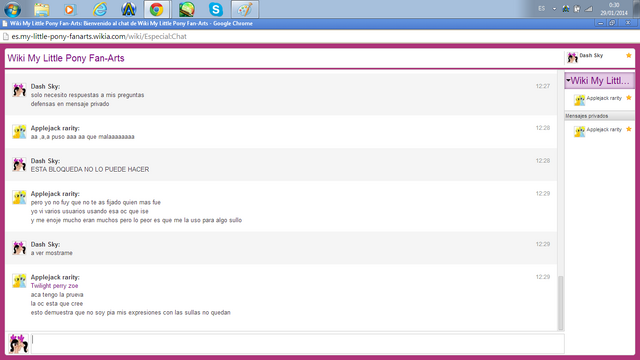
Task: Open Internet Explorer from the taskbar
Action: [x=100, y=9]
